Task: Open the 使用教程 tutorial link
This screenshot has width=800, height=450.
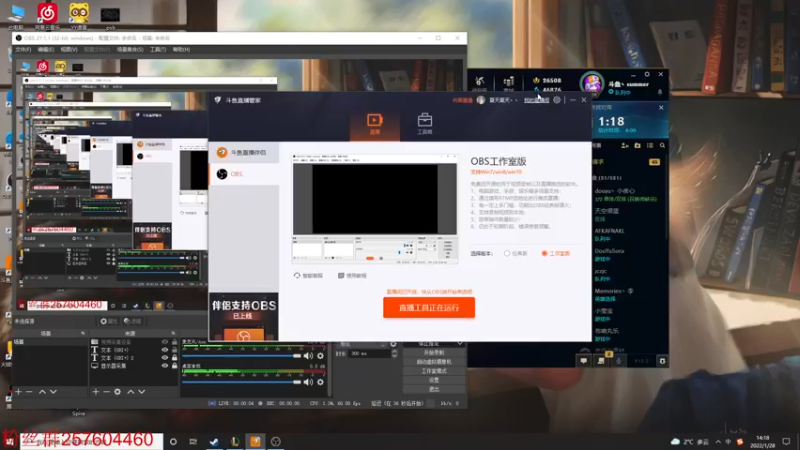Action: [352, 276]
